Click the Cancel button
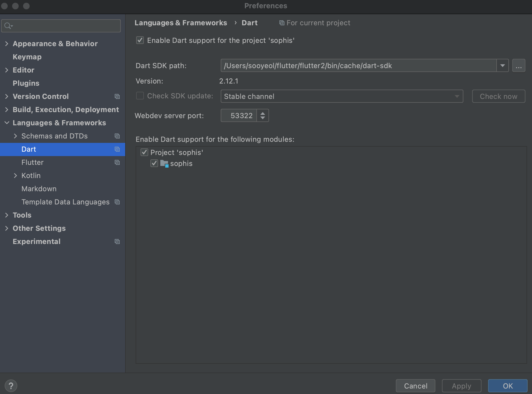 415,386
